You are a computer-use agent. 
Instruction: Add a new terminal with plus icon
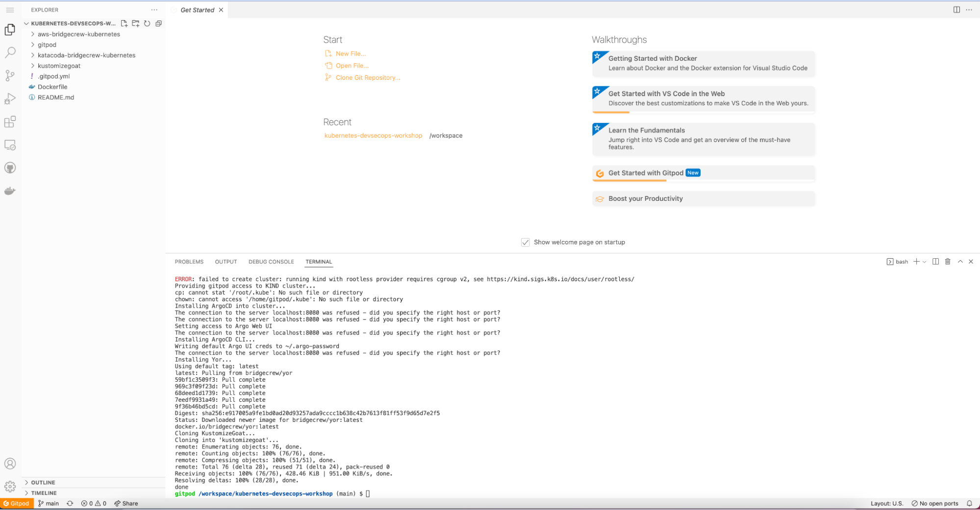point(916,262)
